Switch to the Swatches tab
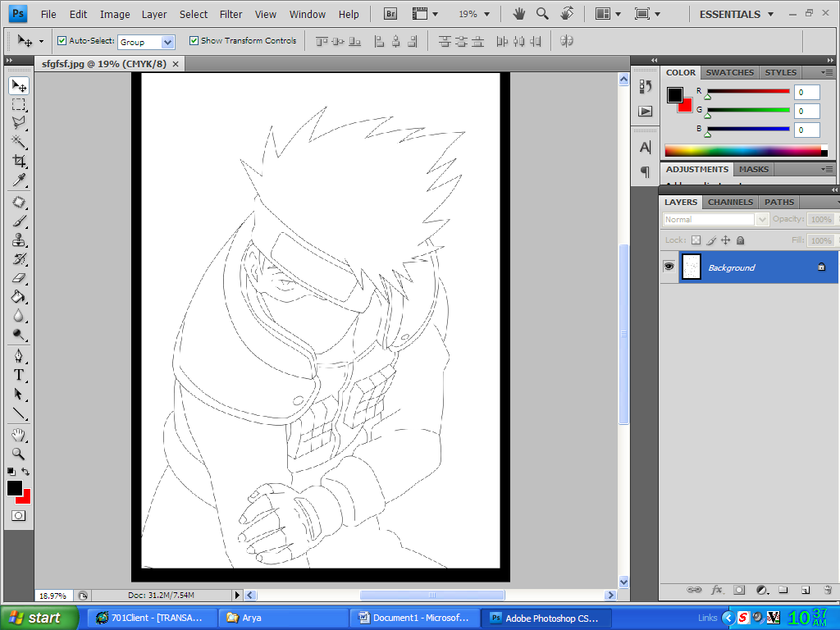This screenshot has height=630, width=840. 729,72
